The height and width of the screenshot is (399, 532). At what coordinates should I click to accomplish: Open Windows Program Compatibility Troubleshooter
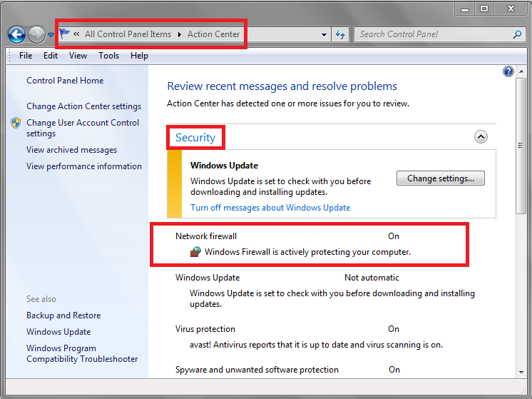[x=82, y=353]
